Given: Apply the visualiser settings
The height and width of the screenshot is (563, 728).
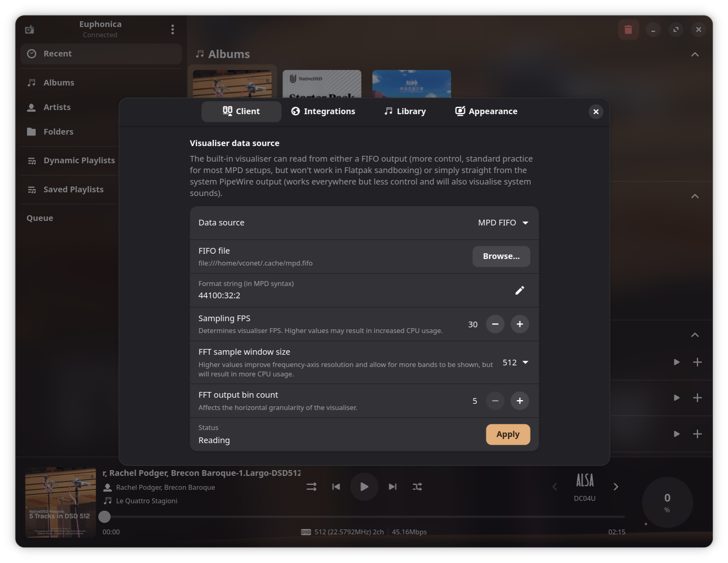Looking at the screenshot, I should tap(508, 434).
